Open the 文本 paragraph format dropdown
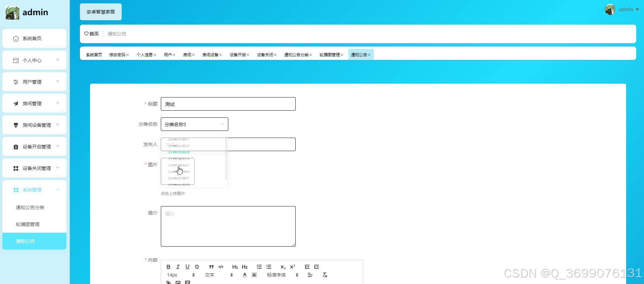644x284 pixels. 219,275
